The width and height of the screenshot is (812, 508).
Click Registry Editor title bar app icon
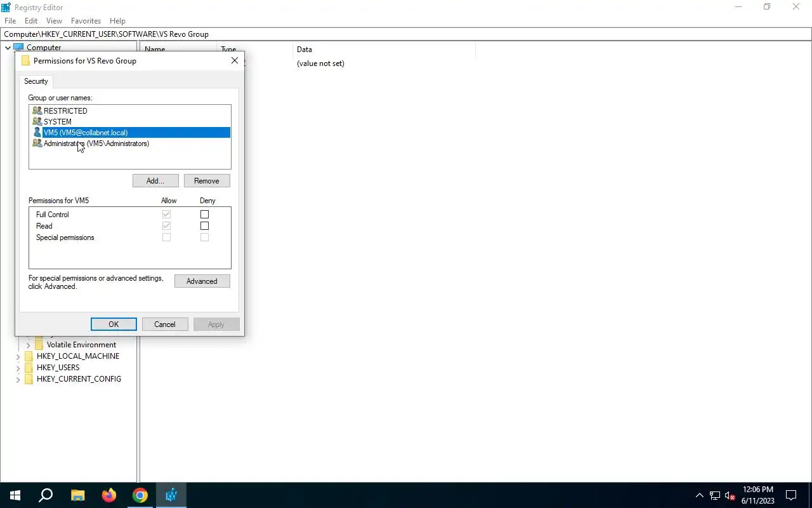tap(6, 7)
